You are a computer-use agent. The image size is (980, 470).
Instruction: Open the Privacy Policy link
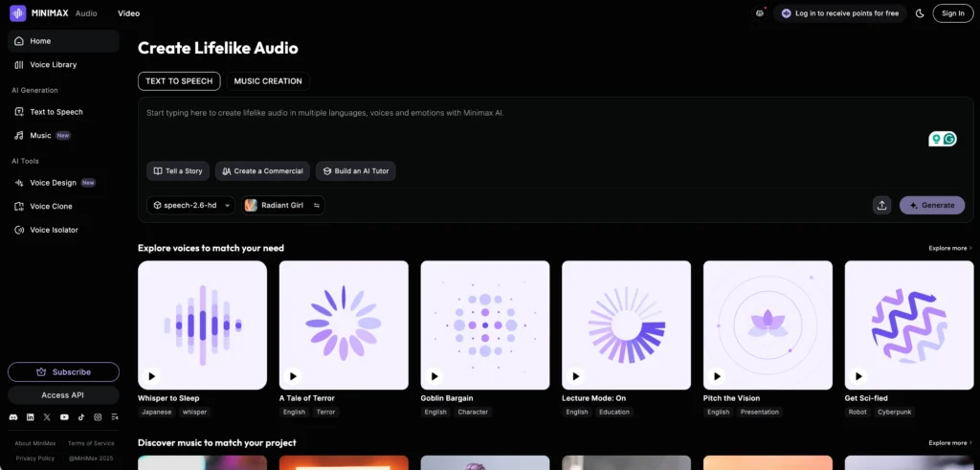[35, 459]
